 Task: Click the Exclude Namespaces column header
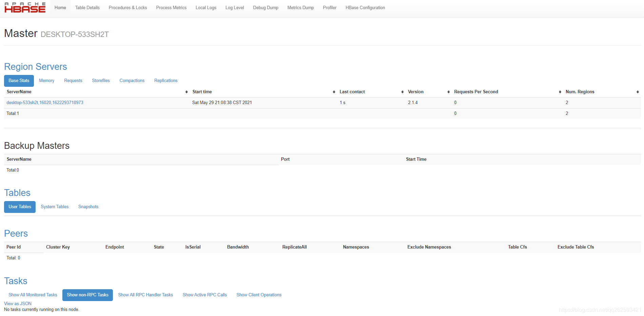[x=429, y=247]
